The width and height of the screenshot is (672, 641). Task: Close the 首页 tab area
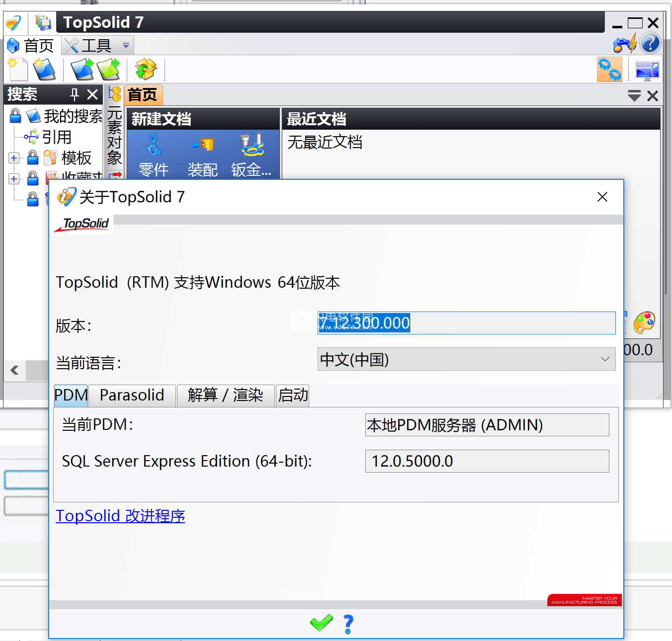(653, 95)
